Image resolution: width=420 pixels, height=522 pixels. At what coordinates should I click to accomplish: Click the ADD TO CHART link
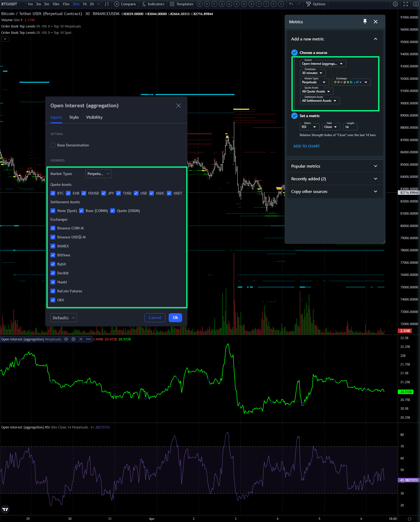(306, 146)
